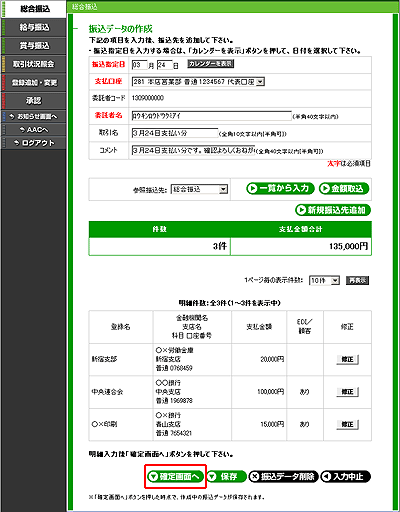
Task: Open the 参照振込先 dropdown
Action: pyautogui.click(x=199, y=189)
